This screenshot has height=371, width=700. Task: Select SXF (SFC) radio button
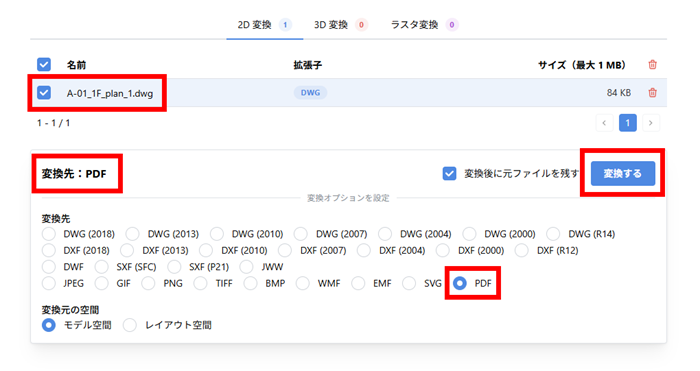click(x=102, y=267)
